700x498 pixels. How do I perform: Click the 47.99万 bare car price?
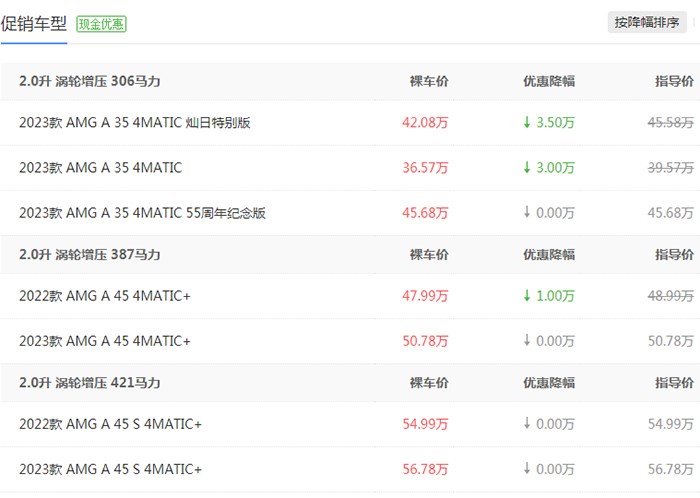pos(425,295)
